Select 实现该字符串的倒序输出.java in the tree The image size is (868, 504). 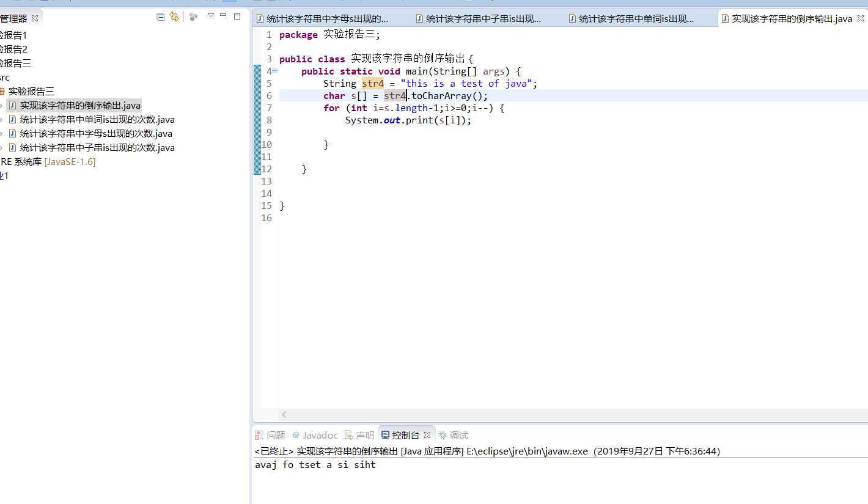[x=80, y=106]
